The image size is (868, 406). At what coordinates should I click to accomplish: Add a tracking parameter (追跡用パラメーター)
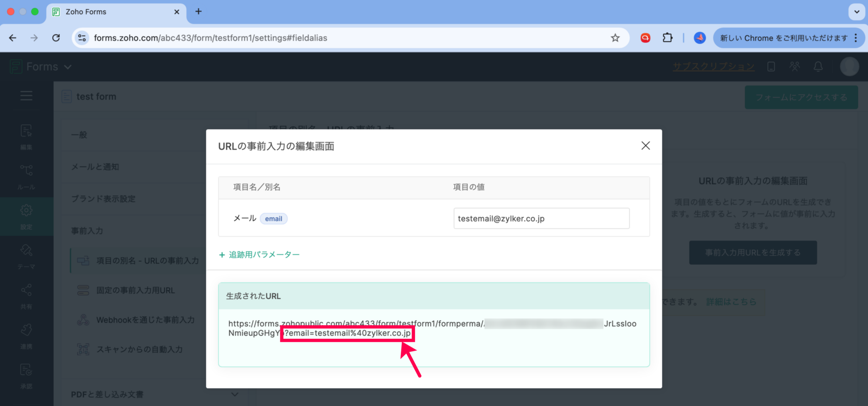(x=259, y=254)
